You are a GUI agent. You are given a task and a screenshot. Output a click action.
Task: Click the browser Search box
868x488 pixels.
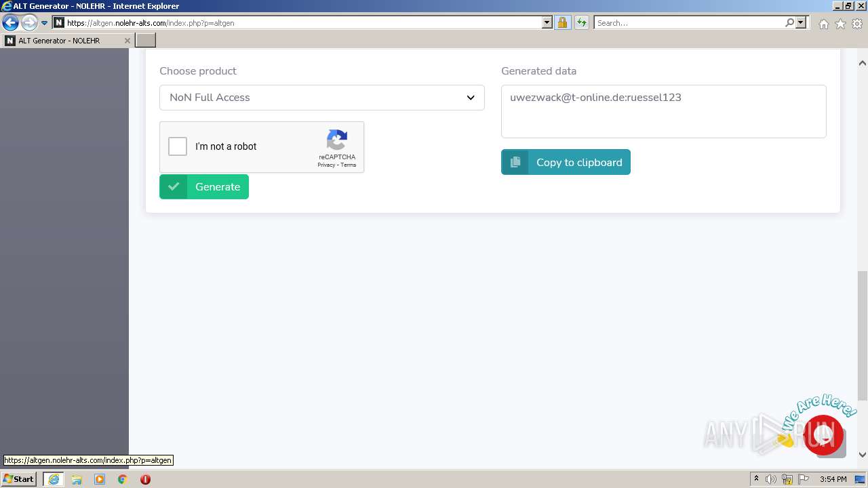click(x=689, y=23)
